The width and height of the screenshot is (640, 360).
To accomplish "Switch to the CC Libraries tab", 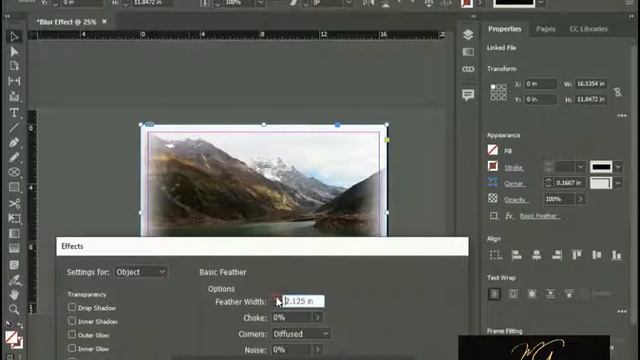I will point(588,29).
